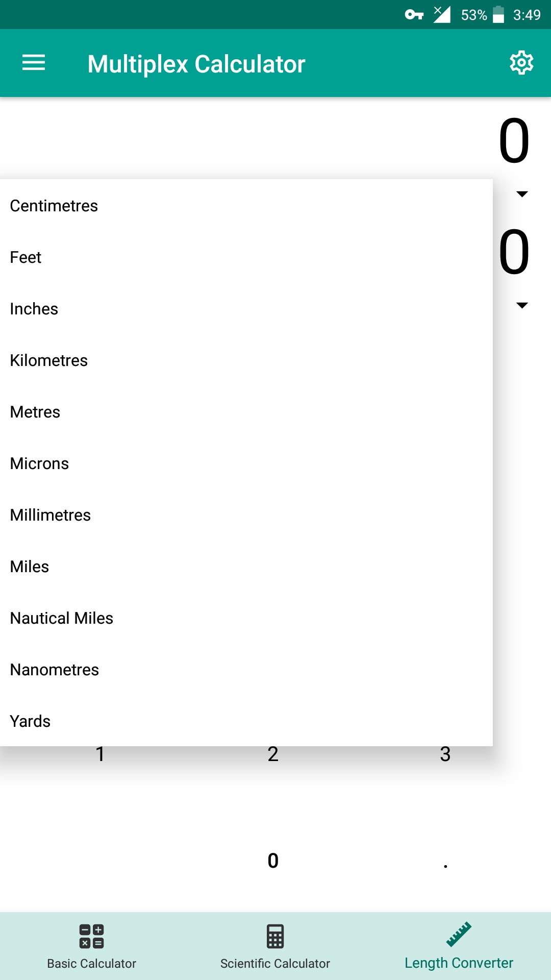
Task: Select Millimetres from the dropdown list
Action: tap(50, 514)
